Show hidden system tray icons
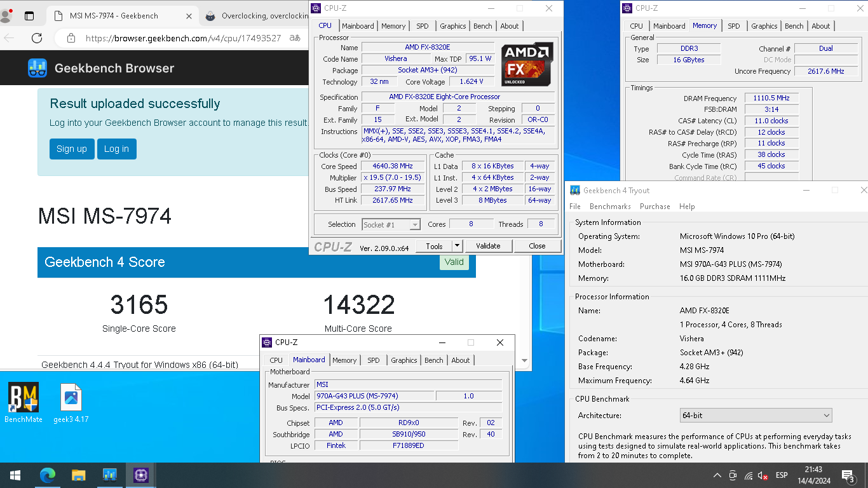The image size is (868, 488). 717,475
